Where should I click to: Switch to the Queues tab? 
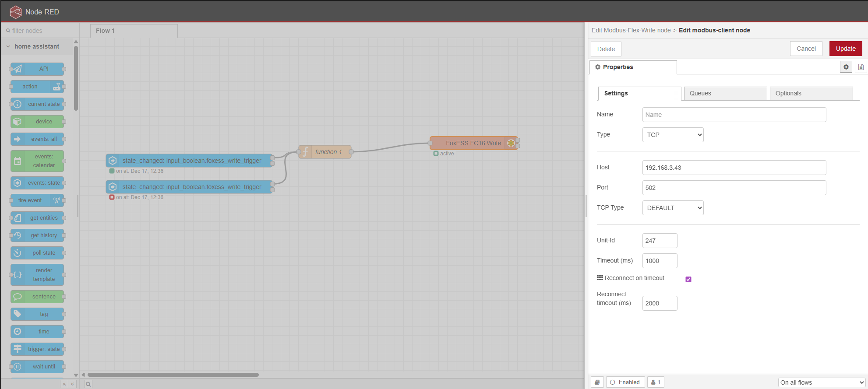point(725,93)
